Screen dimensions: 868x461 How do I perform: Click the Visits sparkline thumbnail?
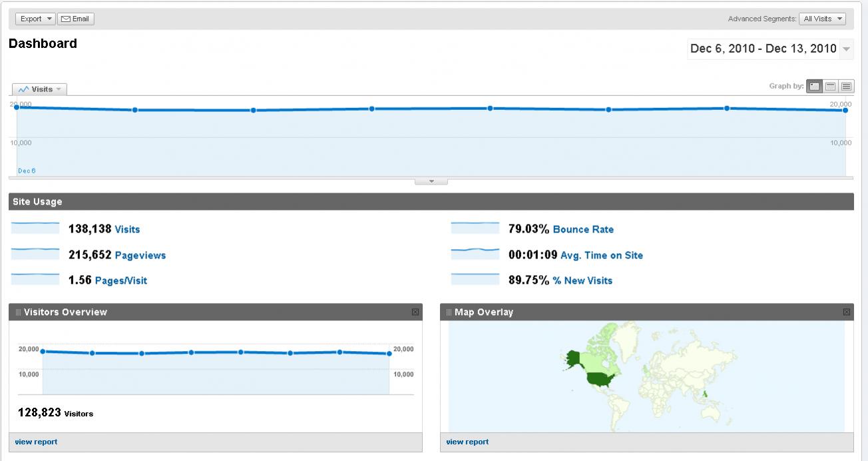point(35,229)
